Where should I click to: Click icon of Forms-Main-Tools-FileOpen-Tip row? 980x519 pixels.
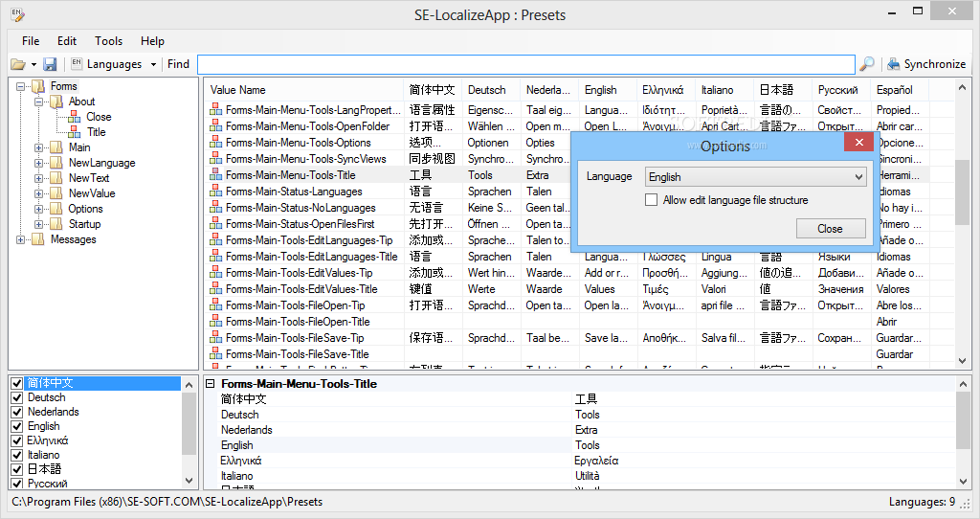215,305
